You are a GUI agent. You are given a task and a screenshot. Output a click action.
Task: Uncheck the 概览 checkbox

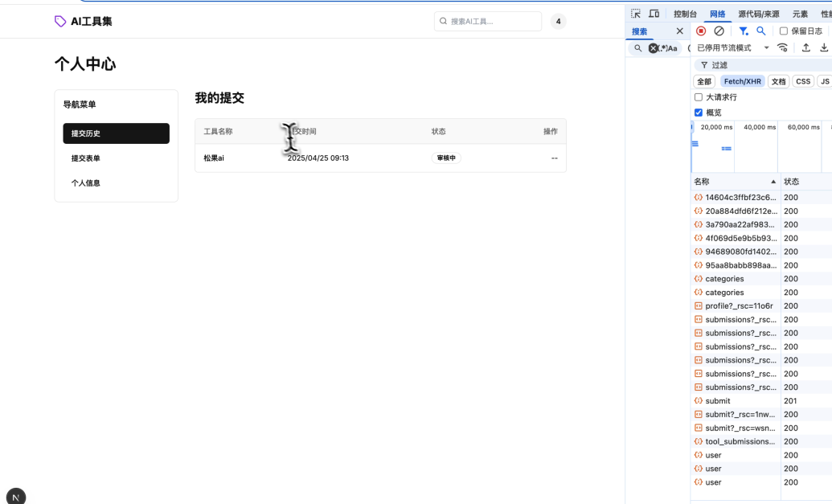[x=699, y=113]
